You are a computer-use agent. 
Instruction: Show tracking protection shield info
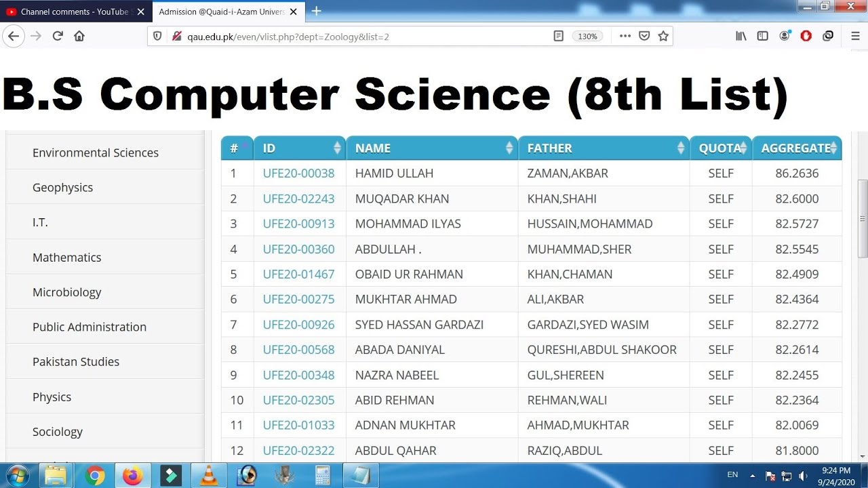157,37
